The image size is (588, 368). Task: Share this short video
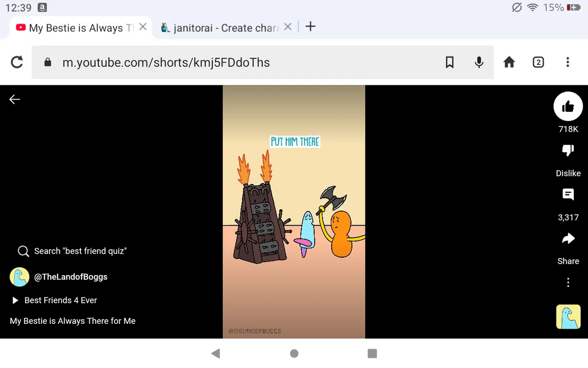tap(568, 239)
